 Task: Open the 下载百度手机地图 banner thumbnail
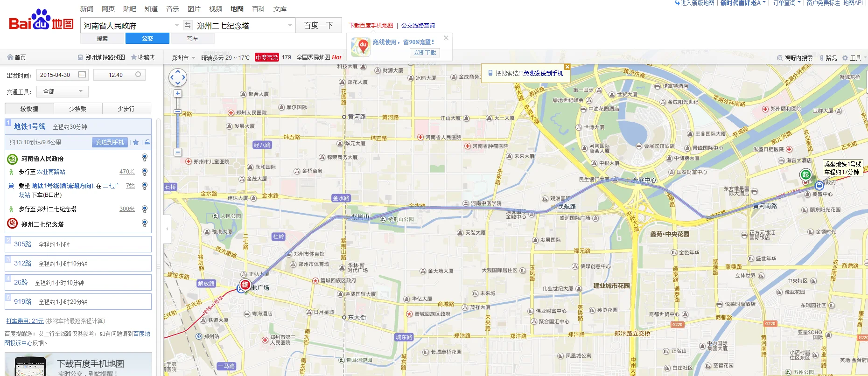(31, 366)
